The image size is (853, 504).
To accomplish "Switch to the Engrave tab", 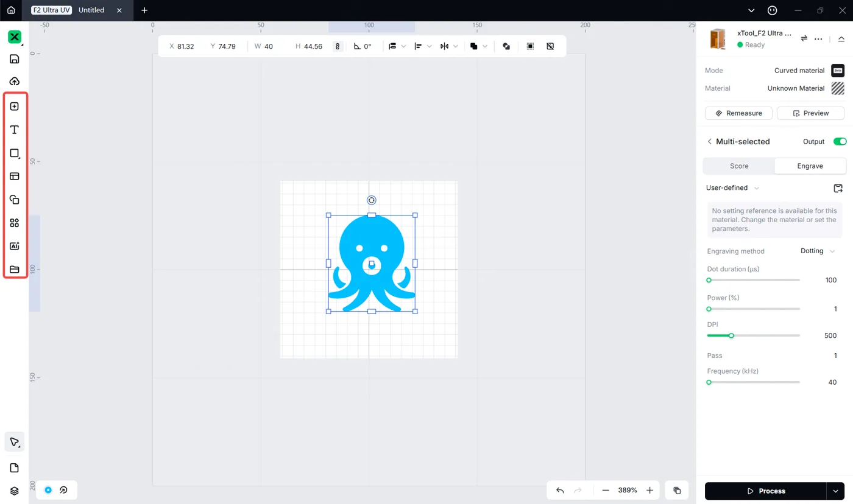I will [810, 166].
